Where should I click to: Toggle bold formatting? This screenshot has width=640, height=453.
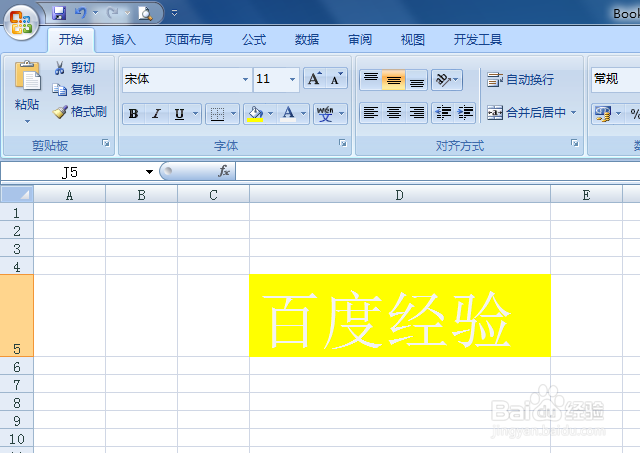pyautogui.click(x=133, y=113)
